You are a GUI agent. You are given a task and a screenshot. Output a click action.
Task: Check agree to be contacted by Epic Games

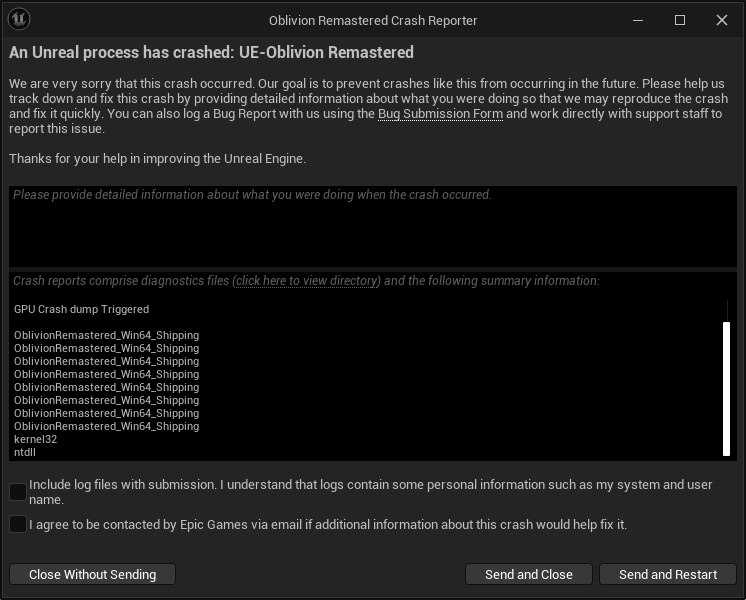pyautogui.click(x=18, y=524)
